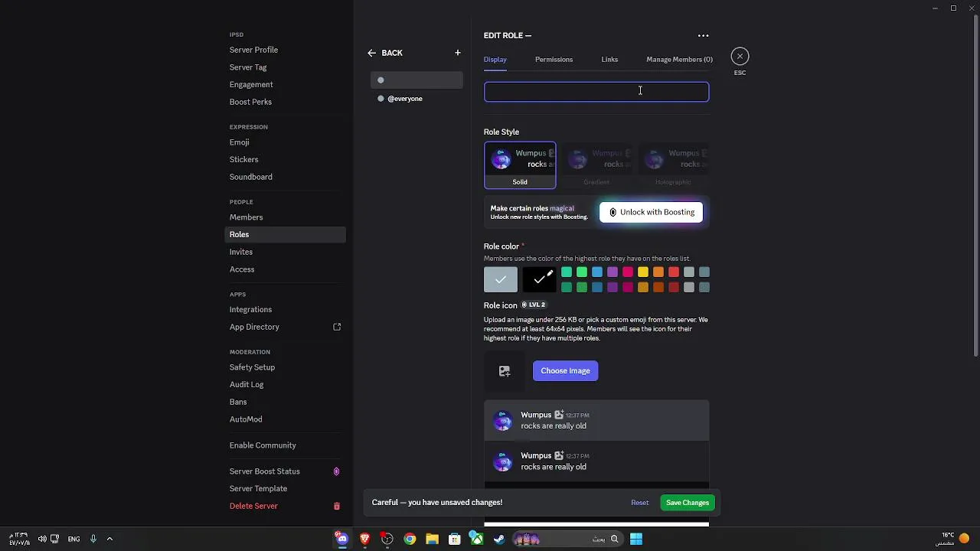Click the plus icon to create a role
This screenshot has width=980, height=551.
pos(458,53)
